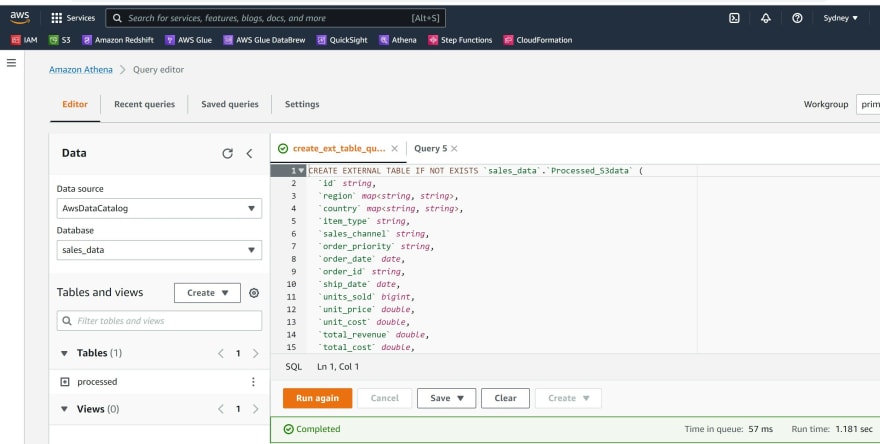The image size is (880, 444).
Task: Select the Query 5 tab
Action: click(x=430, y=148)
